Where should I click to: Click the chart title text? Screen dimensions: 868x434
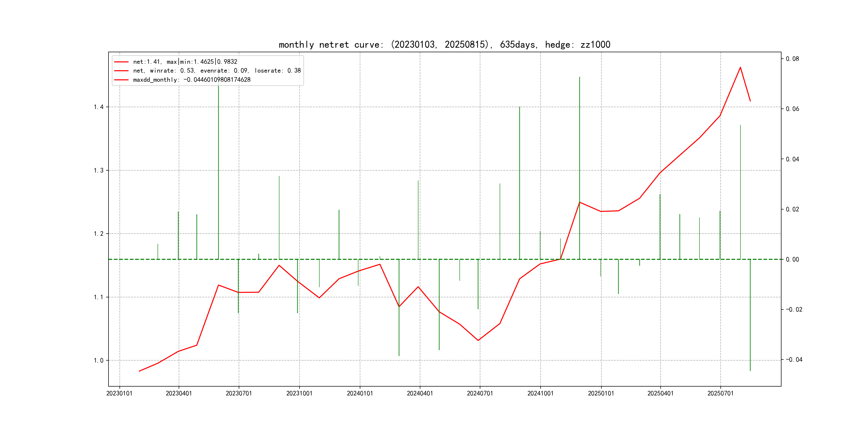pos(444,44)
